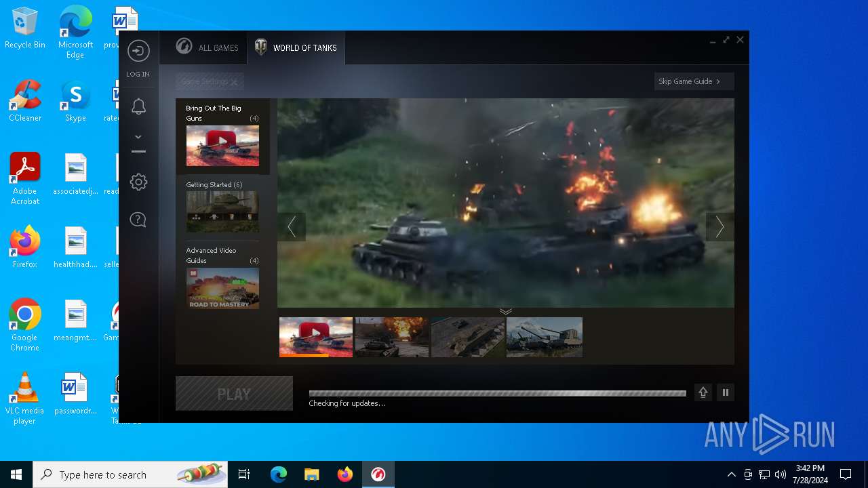Screen dimensions: 868x488
Task: Go to next slide arrow
Action: (719, 226)
